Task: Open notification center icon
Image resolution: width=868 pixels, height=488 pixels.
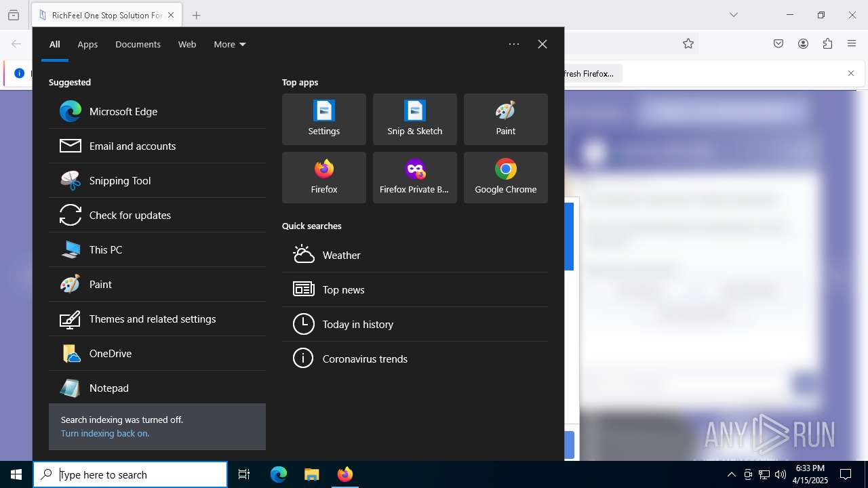Action: [x=846, y=474]
